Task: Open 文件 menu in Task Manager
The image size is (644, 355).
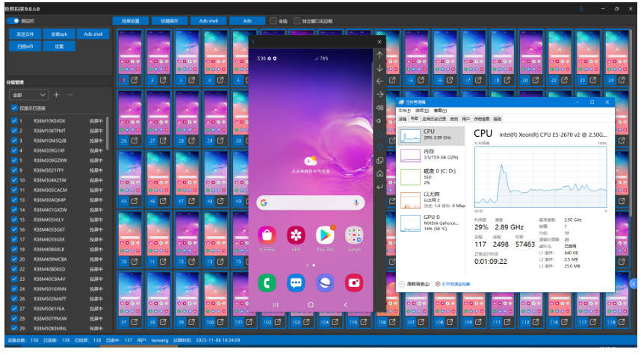Action: point(404,111)
